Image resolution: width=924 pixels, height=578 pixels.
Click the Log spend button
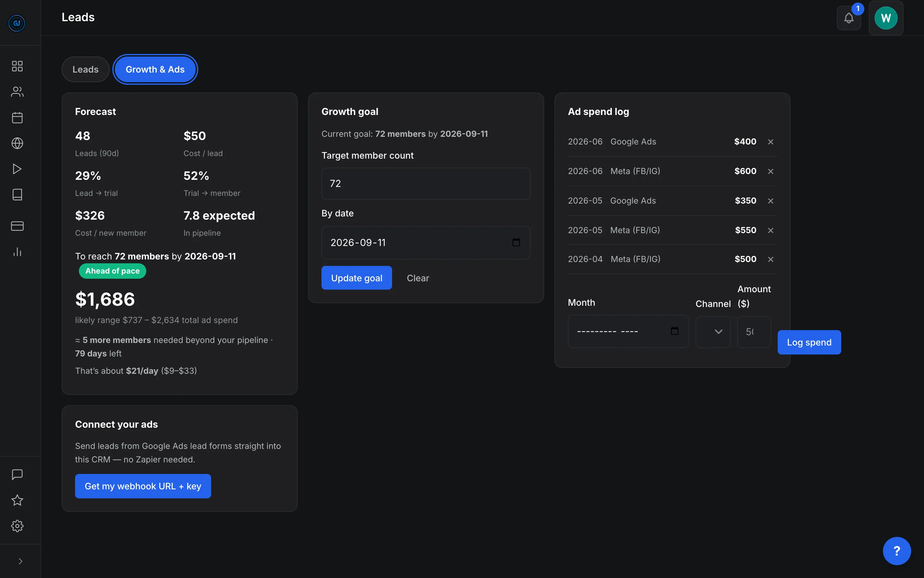click(809, 342)
